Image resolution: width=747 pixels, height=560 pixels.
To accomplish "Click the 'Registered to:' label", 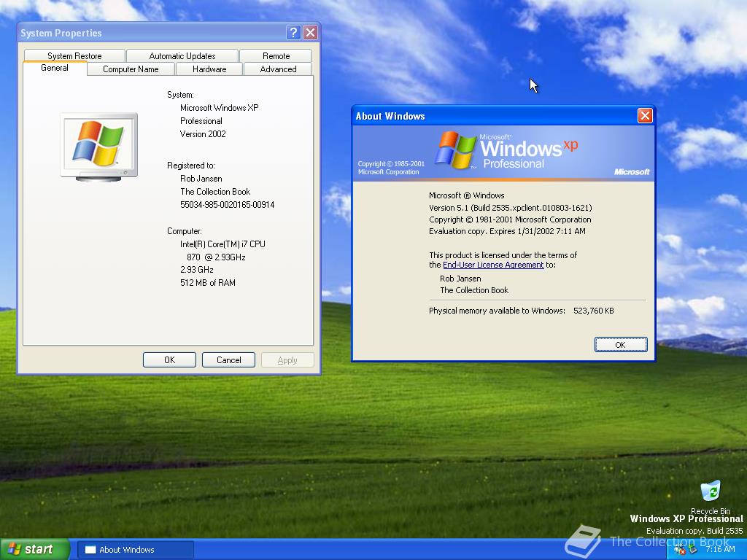I will [x=191, y=166].
